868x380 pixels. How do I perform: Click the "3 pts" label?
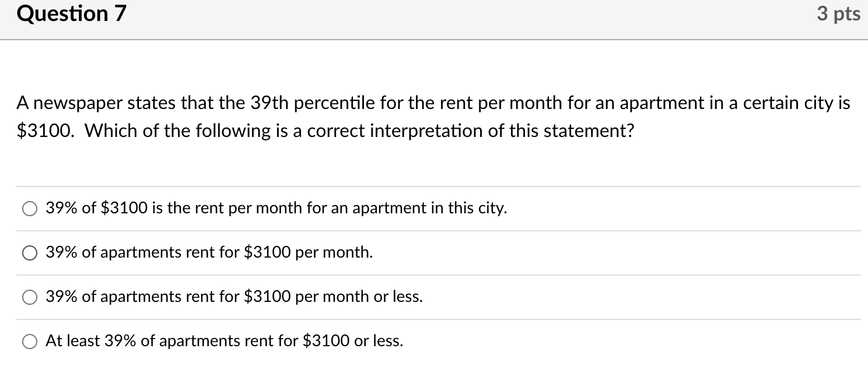[838, 13]
